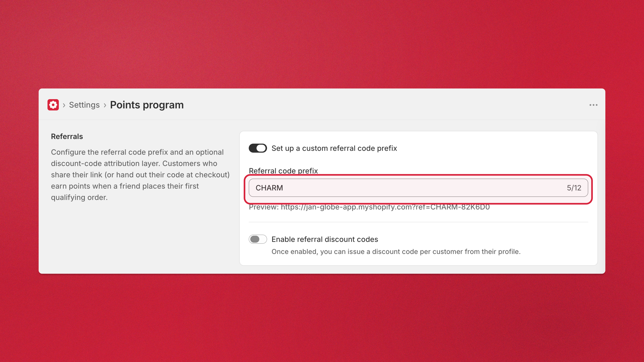Viewport: 644px width, 362px height.
Task: Open the three-dot more options menu
Action: coord(593,105)
